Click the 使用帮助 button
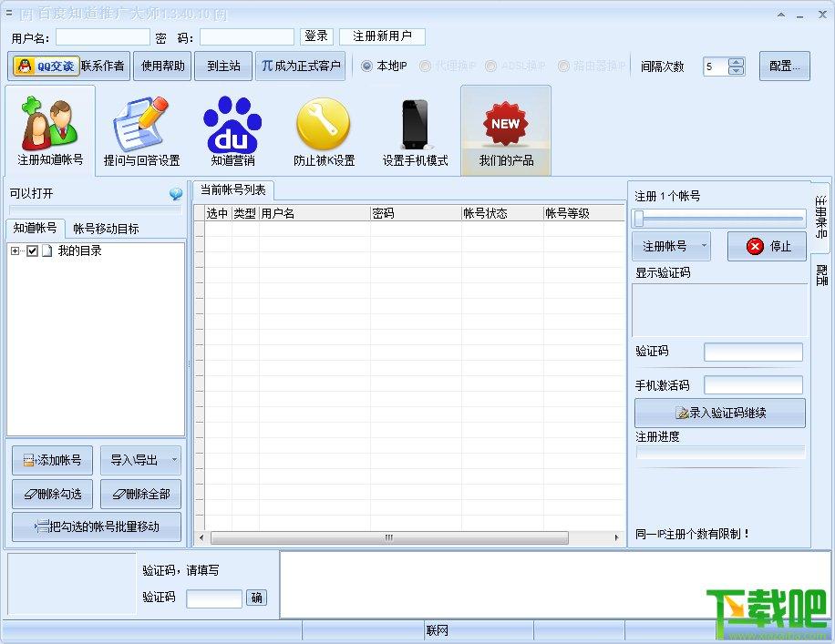Screen dimensions: 835x644 pos(162,66)
